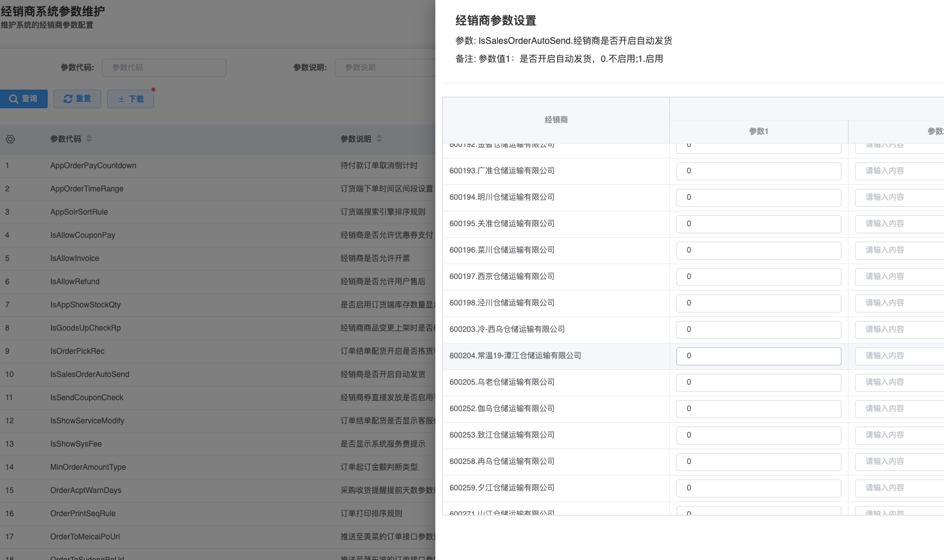Click the 下载 download button
Viewport: 944px width, 560px height.
coord(131,99)
